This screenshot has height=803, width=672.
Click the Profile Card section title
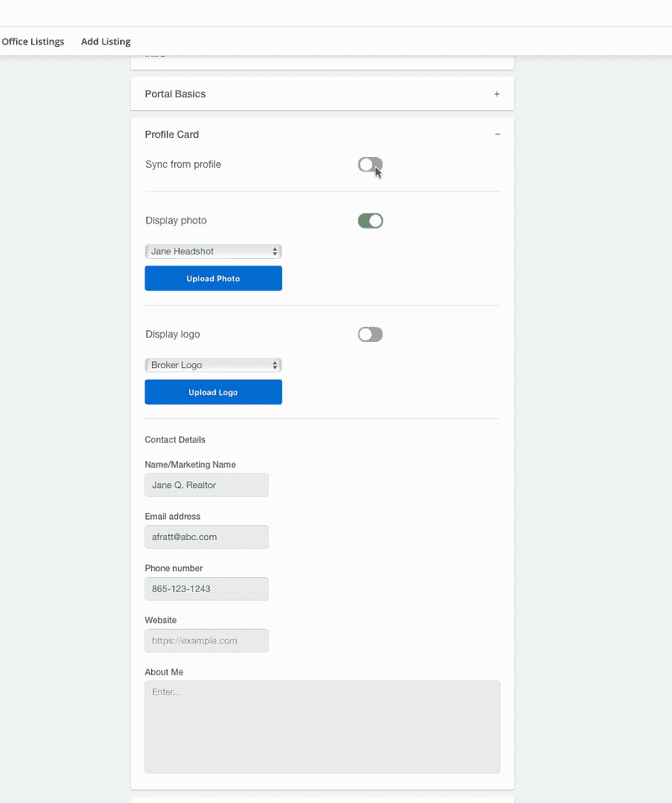click(x=171, y=134)
